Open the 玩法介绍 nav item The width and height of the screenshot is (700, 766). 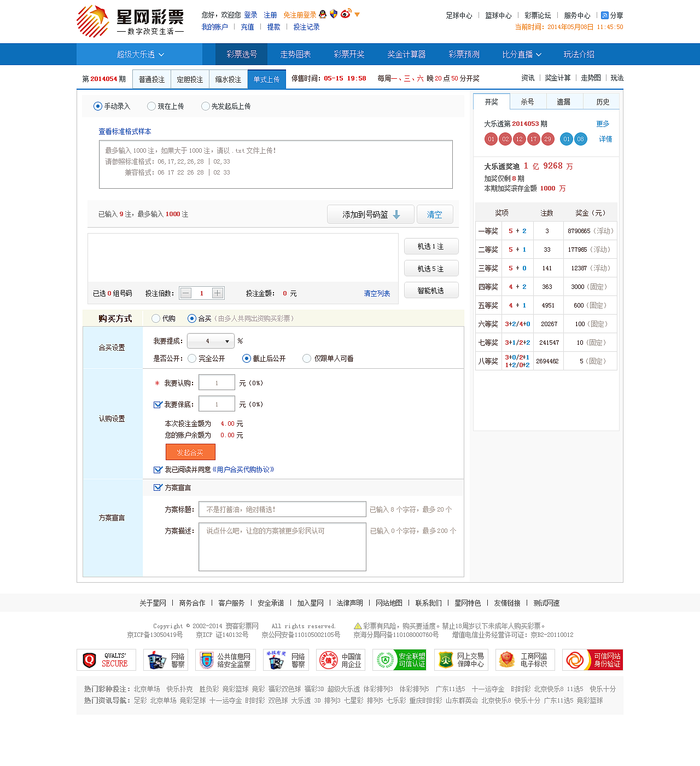(x=579, y=54)
